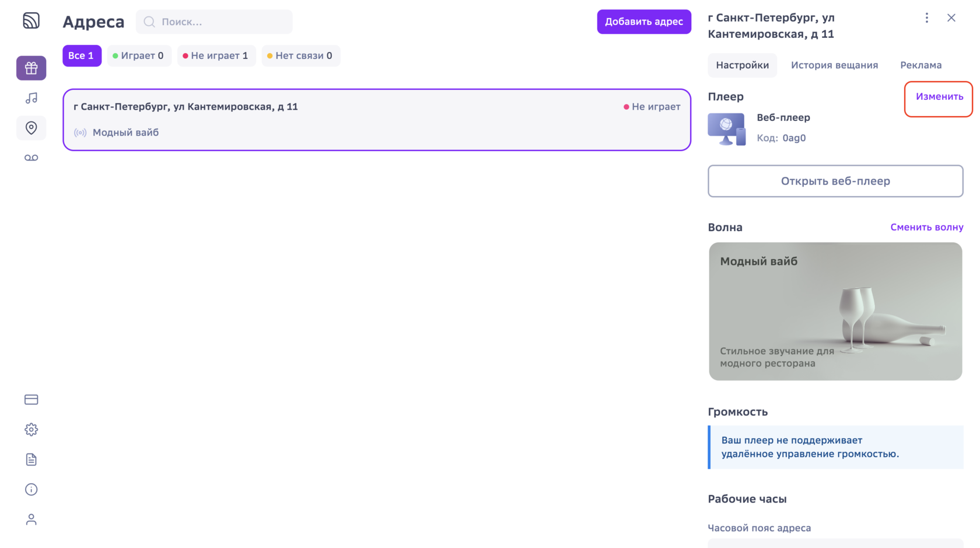The image size is (980, 548).
Task: Open the voicemail audio clips icon
Action: click(x=31, y=158)
